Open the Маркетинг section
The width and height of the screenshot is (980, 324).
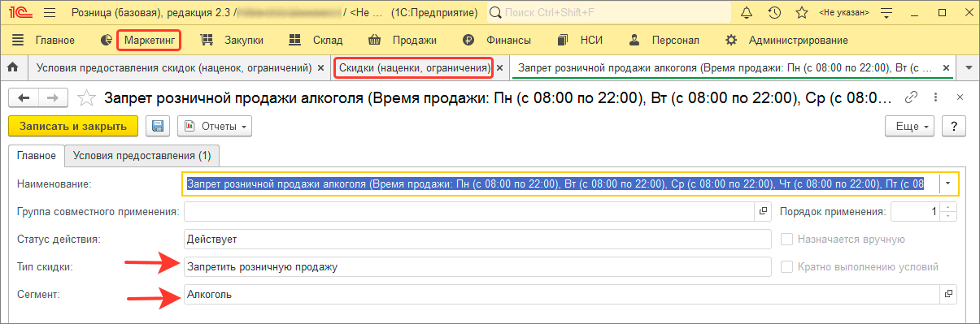(x=150, y=40)
